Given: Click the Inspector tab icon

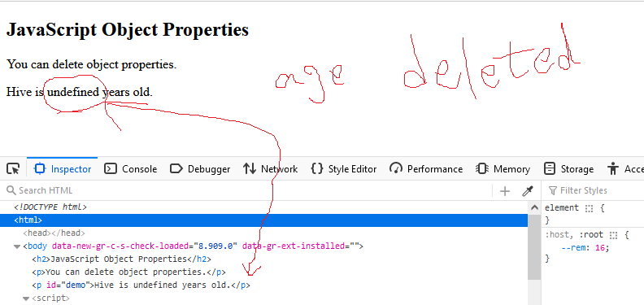Looking at the screenshot, I should tap(40, 169).
